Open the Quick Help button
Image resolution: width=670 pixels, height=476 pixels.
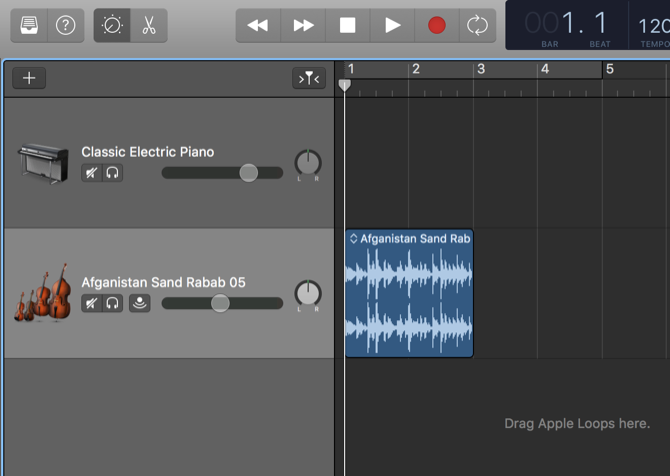click(x=66, y=25)
